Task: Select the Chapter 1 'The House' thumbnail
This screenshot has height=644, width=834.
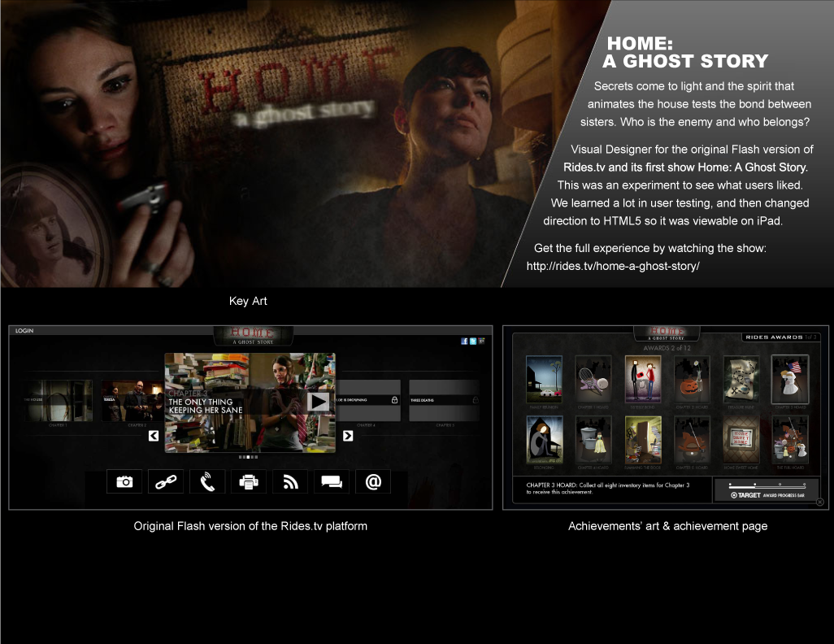Action: click(57, 400)
